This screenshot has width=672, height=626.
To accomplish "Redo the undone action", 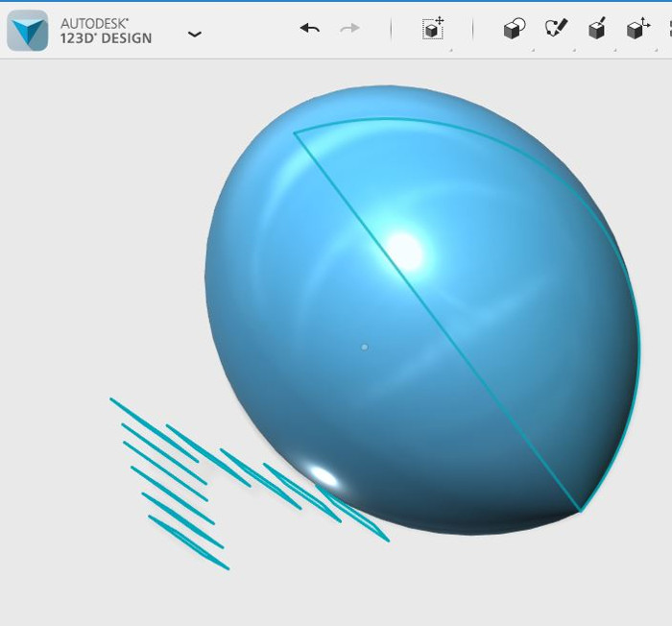I will click(349, 29).
